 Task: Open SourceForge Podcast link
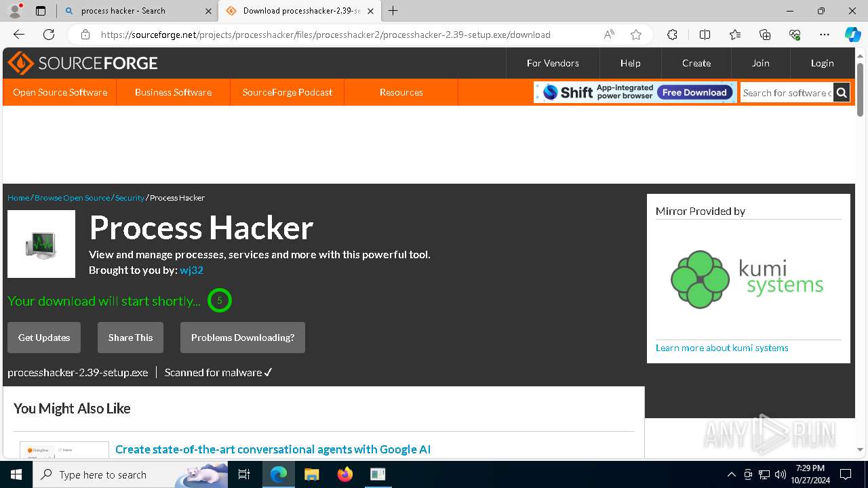point(288,92)
